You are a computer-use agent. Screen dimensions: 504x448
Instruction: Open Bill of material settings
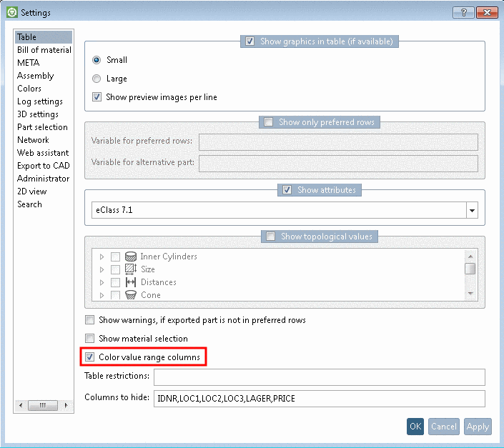coord(44,50)
